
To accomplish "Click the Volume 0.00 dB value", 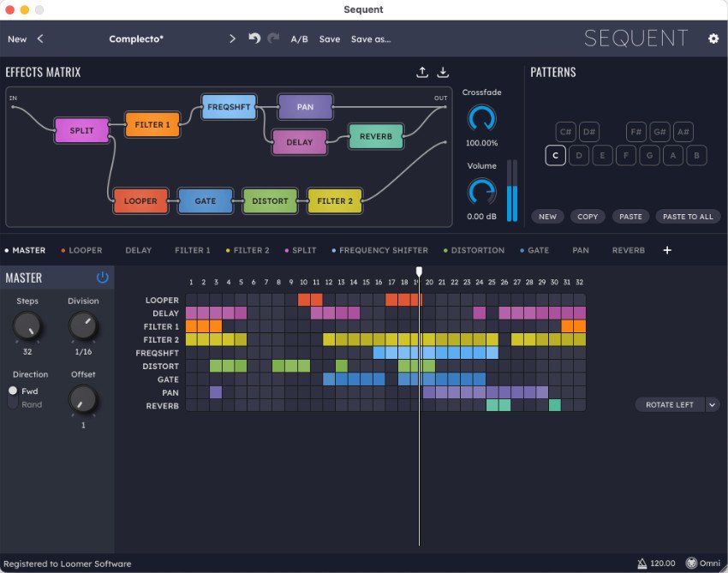I will [x=481, y=217].
